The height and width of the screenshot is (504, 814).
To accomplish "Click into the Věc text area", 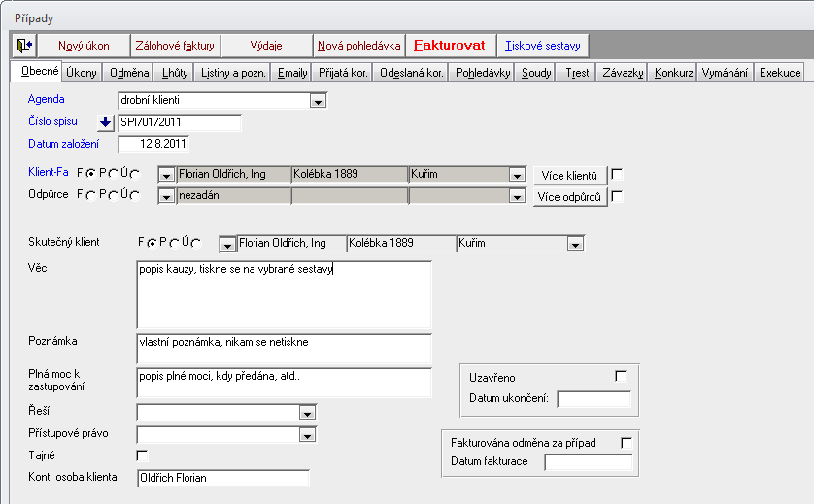I will (284, 295).
